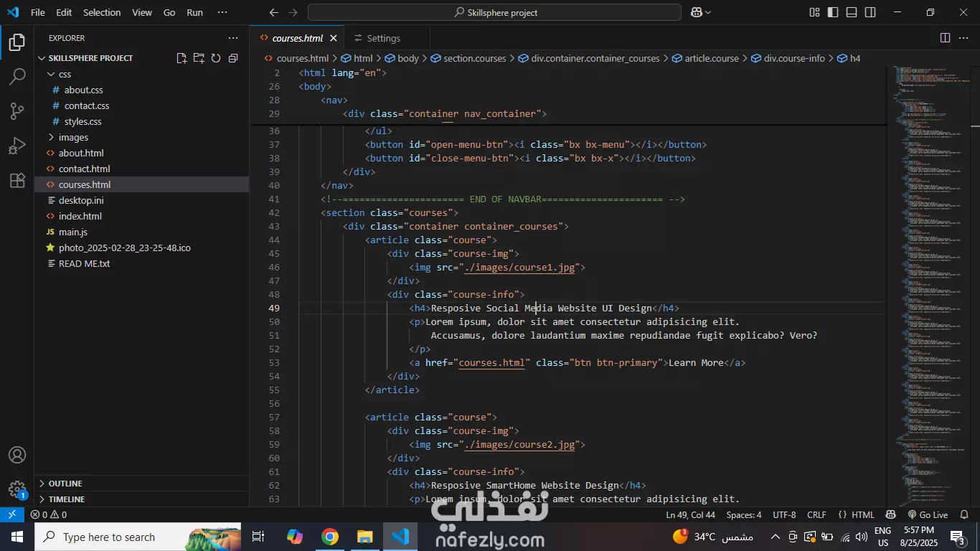
Task: Open the Manage gear menu
Action: point(17,490)
